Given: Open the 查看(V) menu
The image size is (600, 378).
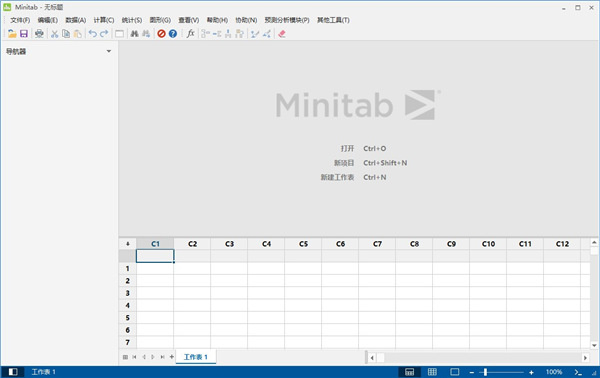Looking at the screenshot, I should (189, 20).
